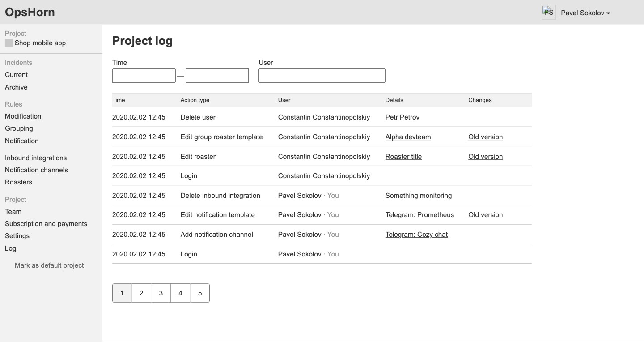Open the Roasters page

coord(18,182)
